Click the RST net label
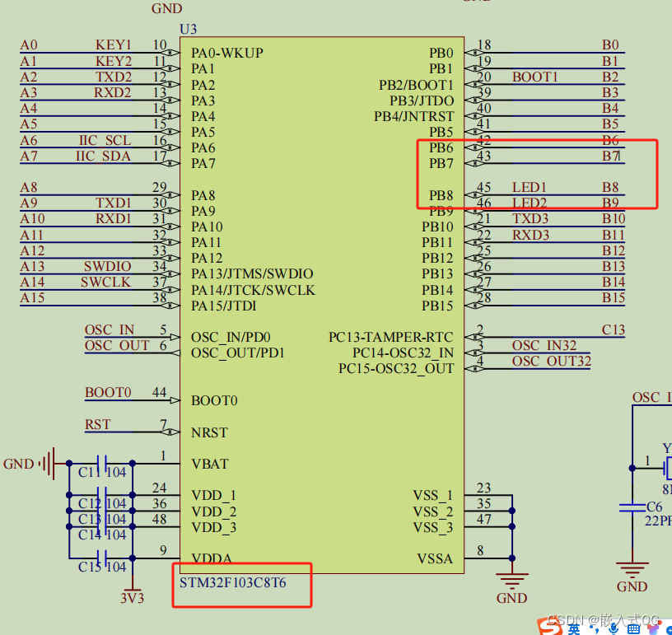The width and height of the screenshot is (672, 635). point(98,424)
